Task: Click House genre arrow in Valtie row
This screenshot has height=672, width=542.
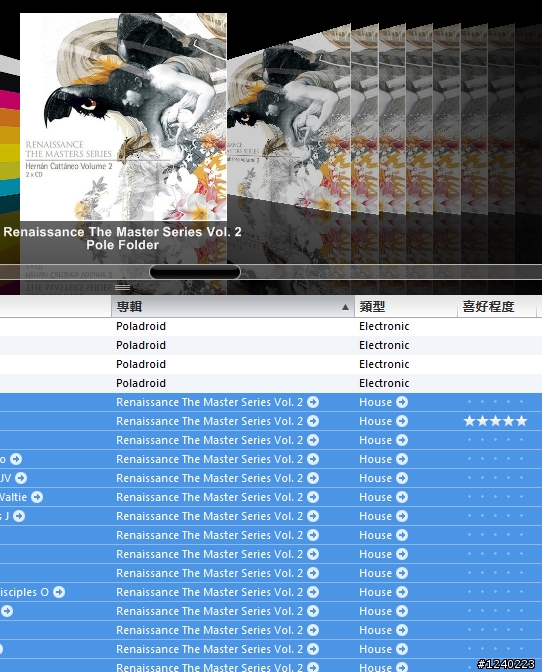Action: point(401,497)
